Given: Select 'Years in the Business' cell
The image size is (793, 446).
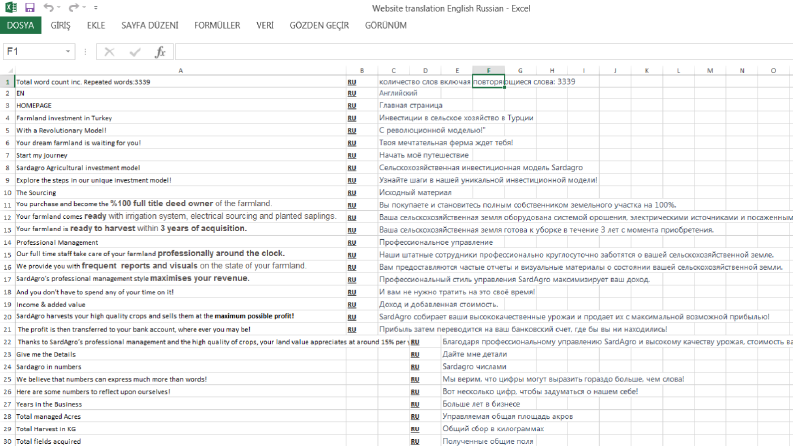Looking at the screenshot, I should (x=181, y=404).
